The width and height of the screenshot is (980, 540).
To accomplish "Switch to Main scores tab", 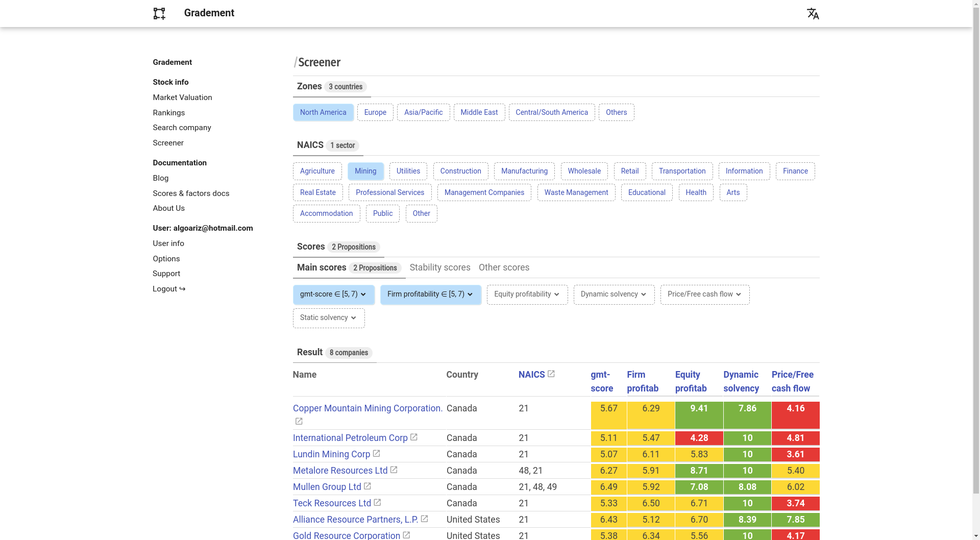I will 349,268.
